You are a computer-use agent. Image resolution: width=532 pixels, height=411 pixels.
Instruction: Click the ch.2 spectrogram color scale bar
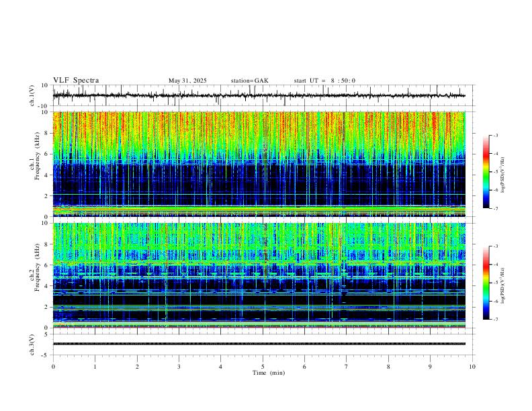click(x=486, y=283)
